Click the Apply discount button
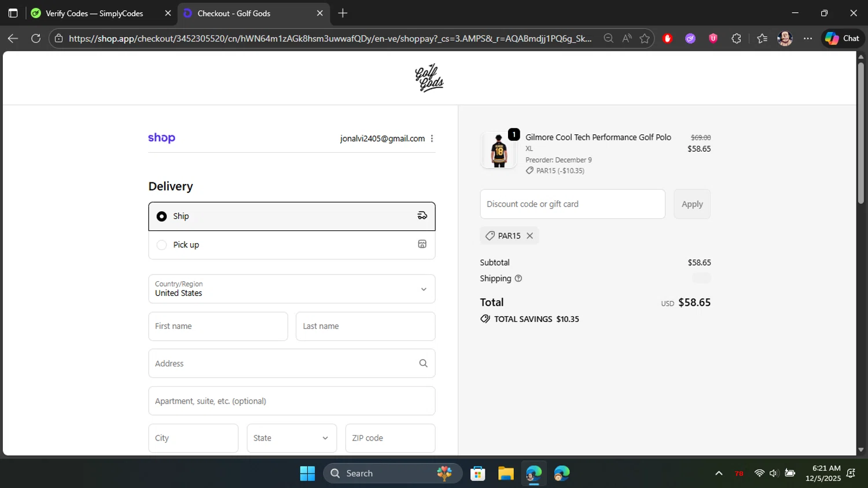 point(692,204)
